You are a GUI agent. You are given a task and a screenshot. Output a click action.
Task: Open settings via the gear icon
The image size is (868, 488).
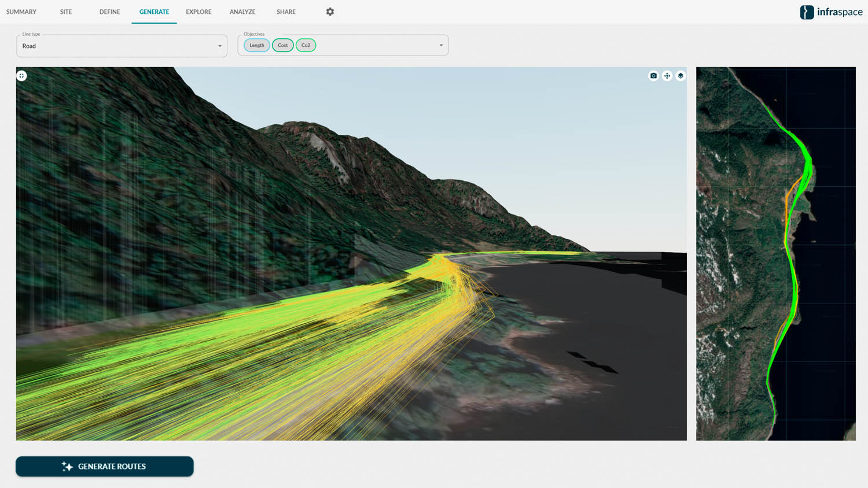pyautogui.click(x=330, y=12)
